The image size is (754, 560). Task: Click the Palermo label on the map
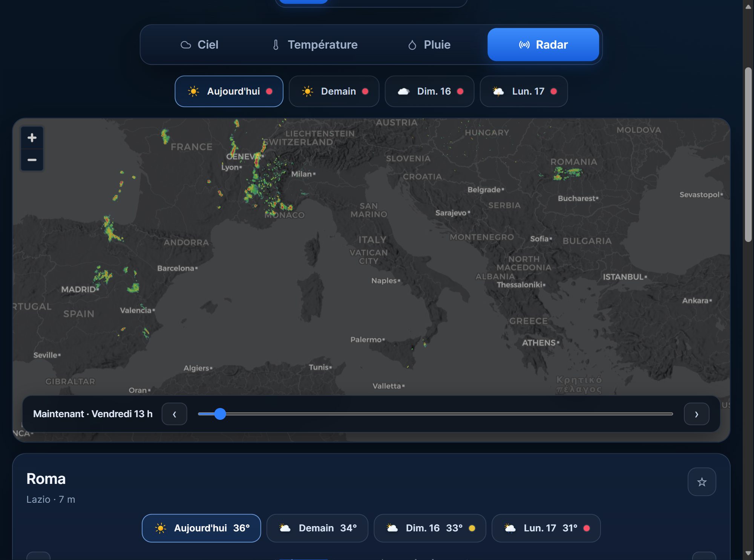[x=366, y=340]
